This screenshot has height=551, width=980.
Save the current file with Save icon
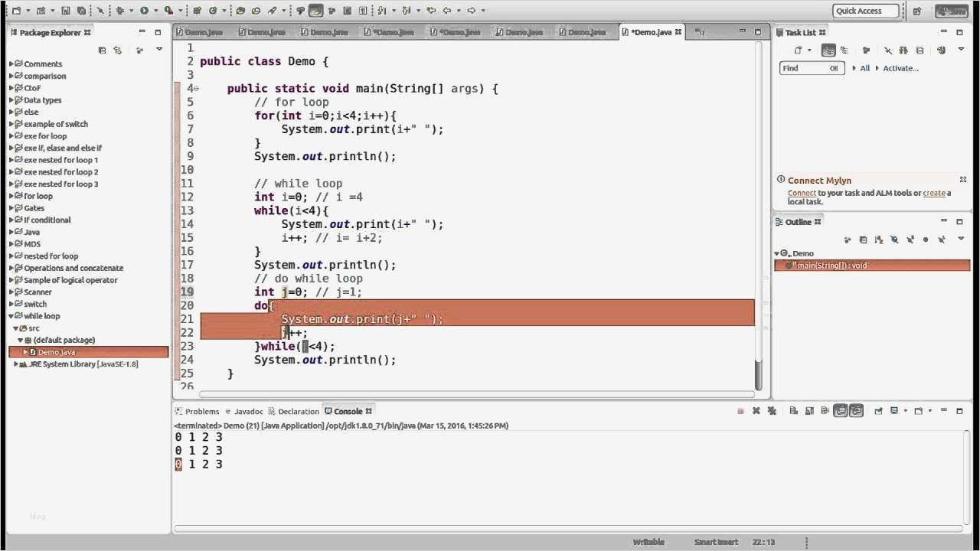click(65, 11)
